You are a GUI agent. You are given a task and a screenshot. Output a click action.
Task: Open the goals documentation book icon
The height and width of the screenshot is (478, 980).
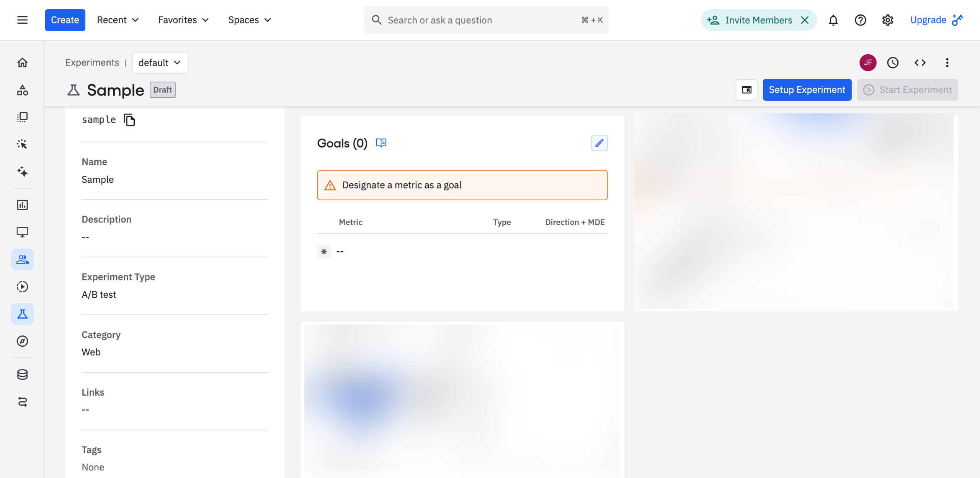(x=381, y=143)
